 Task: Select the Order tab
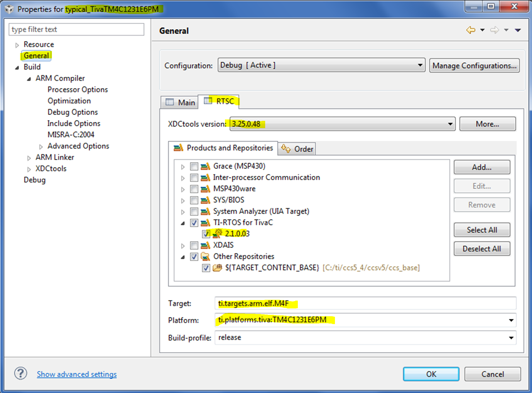tap(297, 149)
